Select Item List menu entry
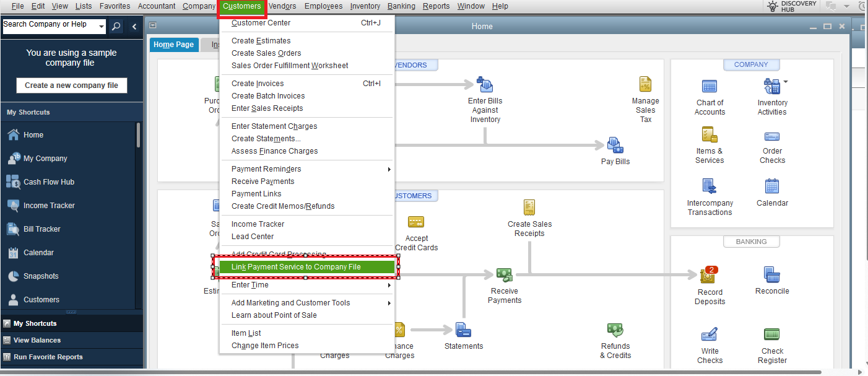This screenshot has width=868, height=376. 307,333
